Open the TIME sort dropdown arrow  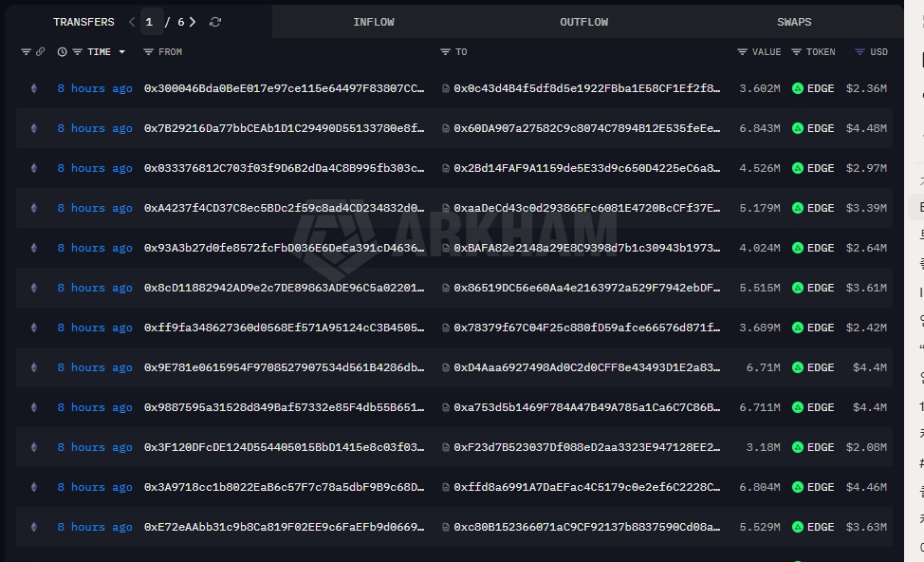121,52
